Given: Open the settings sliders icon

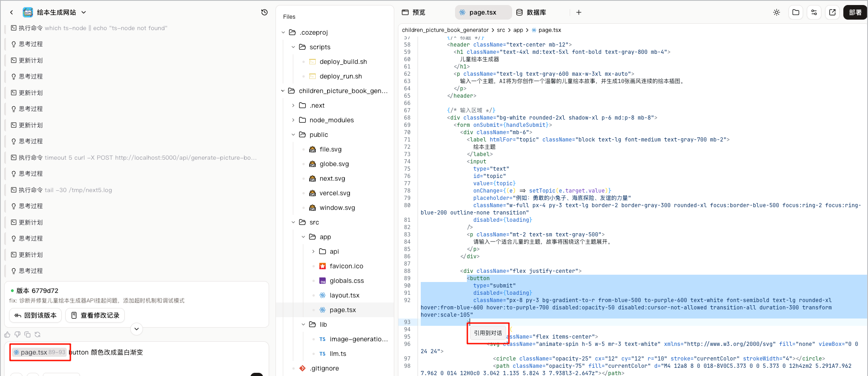Looking at the screenshot, I should 814,12.
